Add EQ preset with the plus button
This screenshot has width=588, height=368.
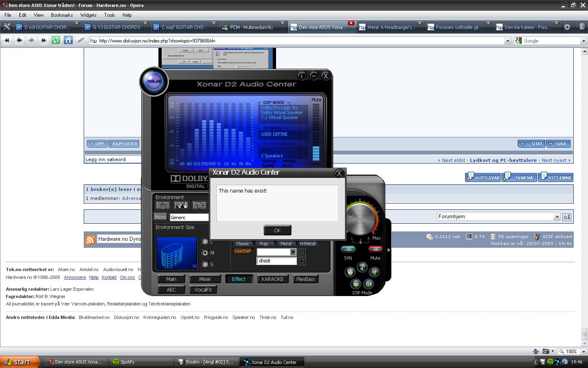[x=302, y=261]
